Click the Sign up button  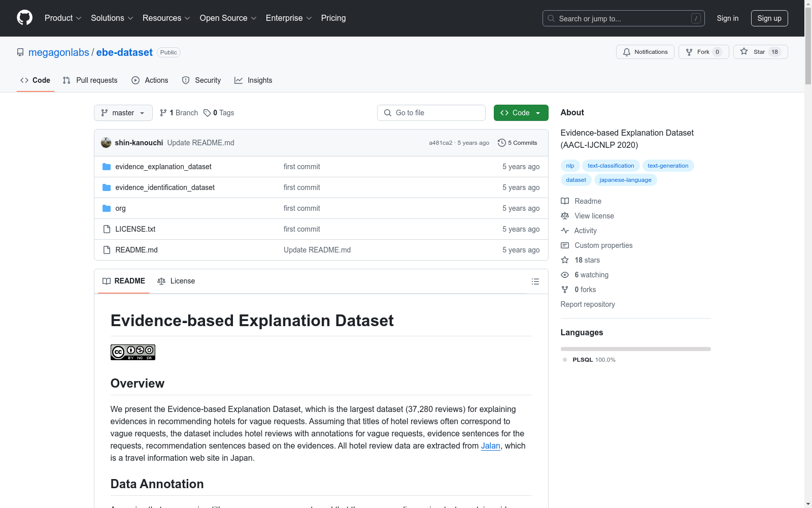pyautogui.click(x=769, y=18)
